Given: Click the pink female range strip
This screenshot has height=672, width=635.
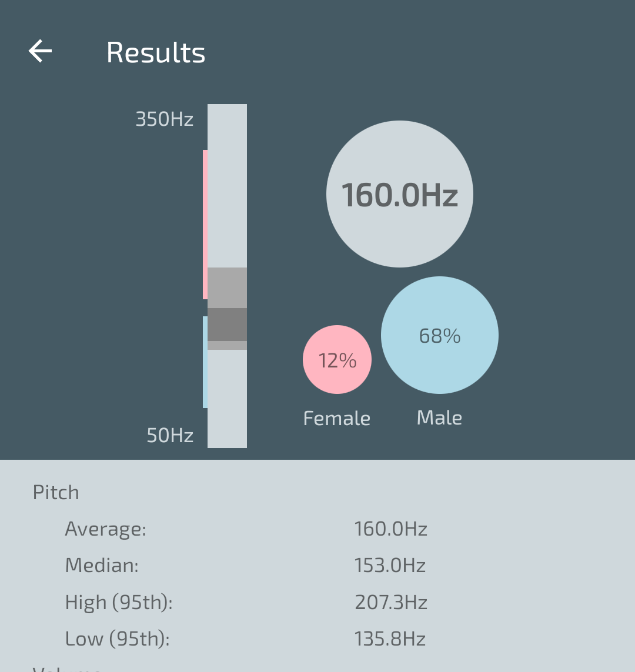Looking at the screenshot, I should (205, 225).
